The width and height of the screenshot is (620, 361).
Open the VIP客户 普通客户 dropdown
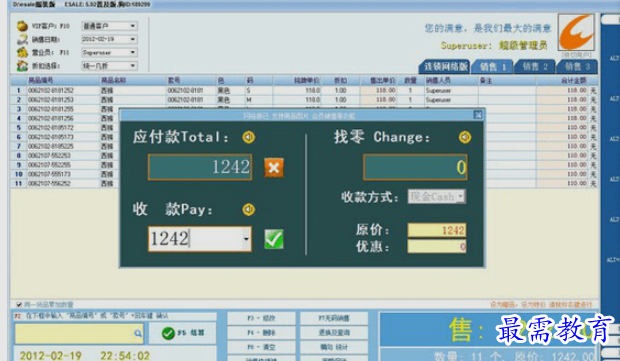(133, 26)
